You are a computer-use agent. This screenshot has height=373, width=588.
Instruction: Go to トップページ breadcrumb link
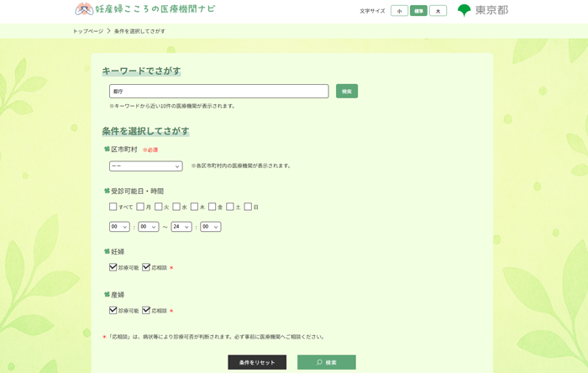pos(88,31)
